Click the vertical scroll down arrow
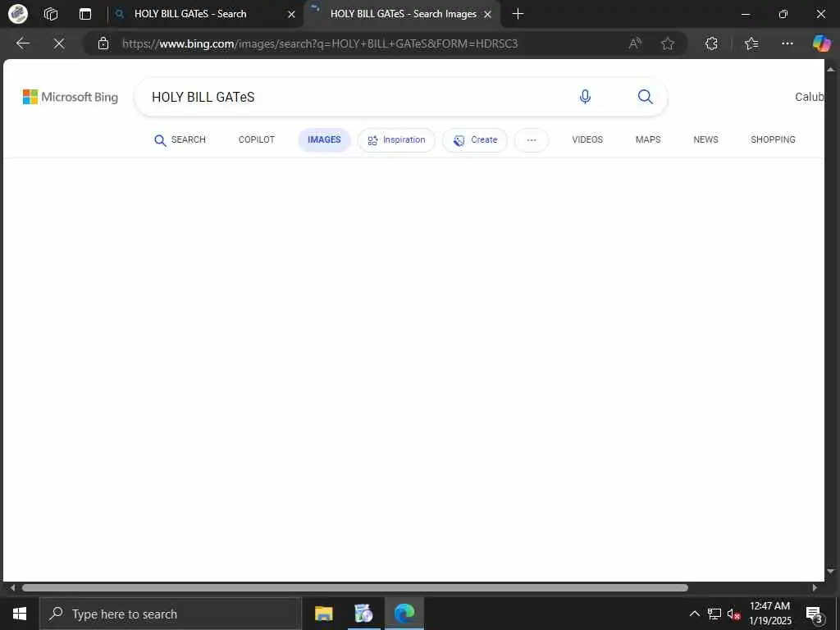840x630 pixels. point(831,571)
